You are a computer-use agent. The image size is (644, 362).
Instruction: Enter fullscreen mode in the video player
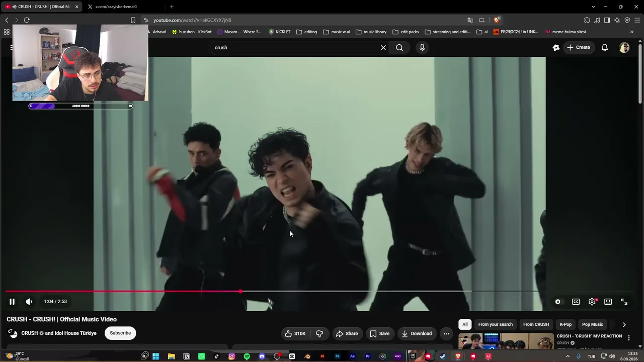click(624, 302)
